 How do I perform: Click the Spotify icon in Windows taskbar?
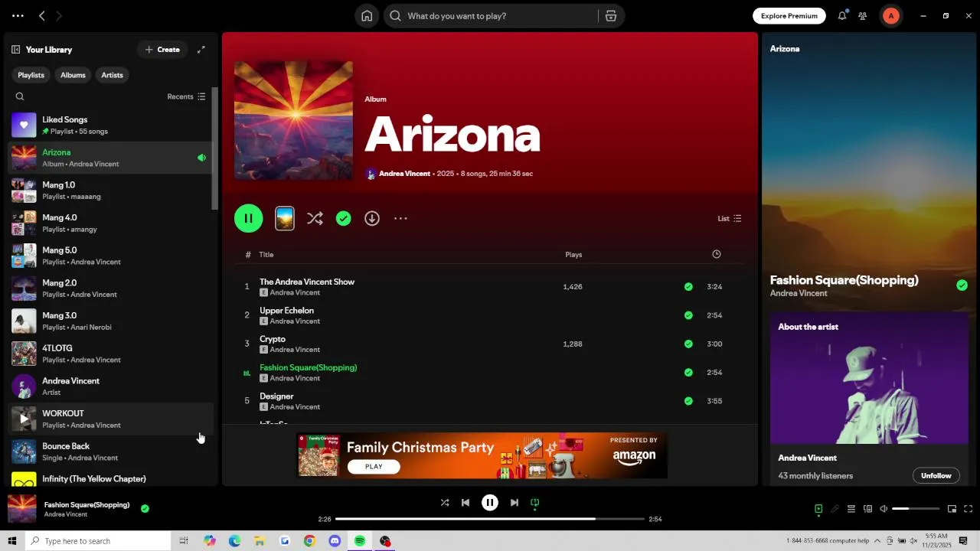359,541
